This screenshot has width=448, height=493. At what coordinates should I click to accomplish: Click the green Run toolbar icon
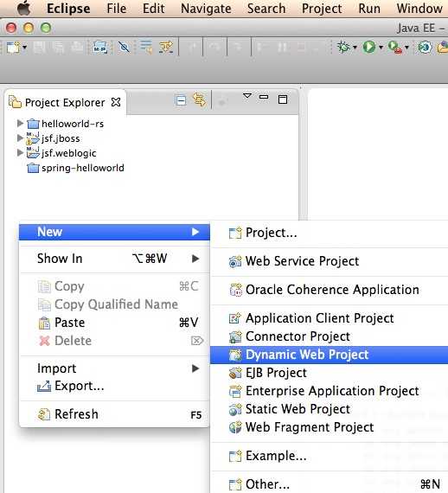(x=369, y=48)
